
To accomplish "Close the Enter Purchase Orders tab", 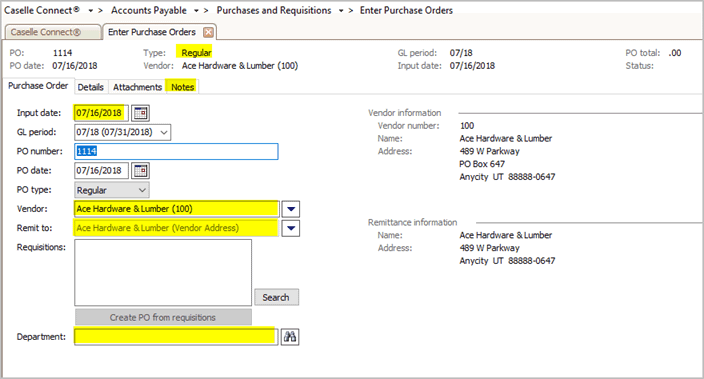I will click(208, 32).
